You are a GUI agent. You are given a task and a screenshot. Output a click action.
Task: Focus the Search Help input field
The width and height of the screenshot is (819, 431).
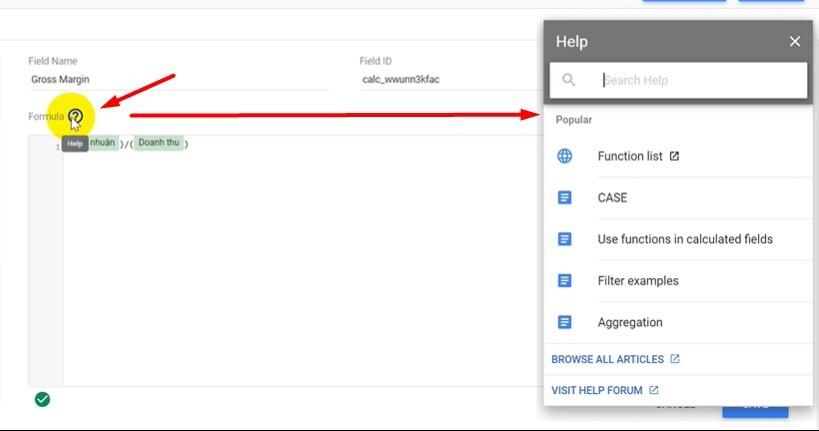coord(678,80)
